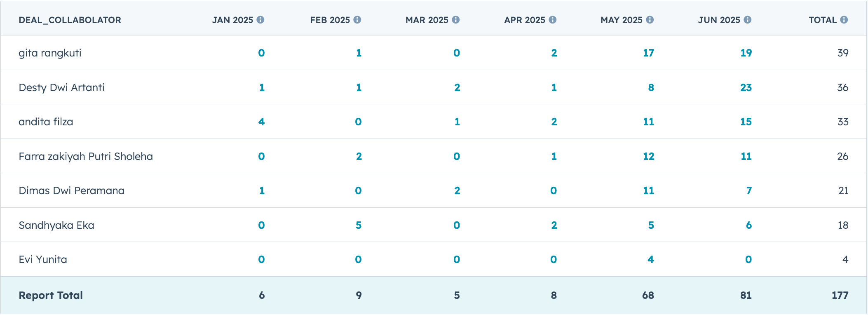Viewport: 868px width, 315px height.
Task: Click Evi Yunita's MAY 2025 value 4
Action: [651, 260]
